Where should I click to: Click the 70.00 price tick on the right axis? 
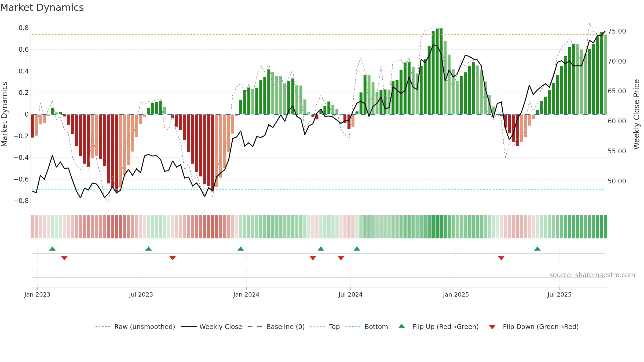[617, 61]
